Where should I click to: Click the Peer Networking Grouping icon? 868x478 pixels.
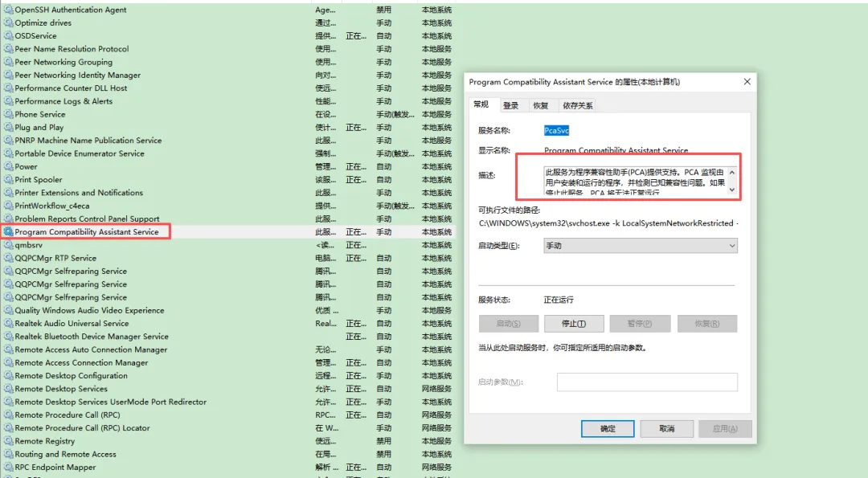(x=8, y=62)
